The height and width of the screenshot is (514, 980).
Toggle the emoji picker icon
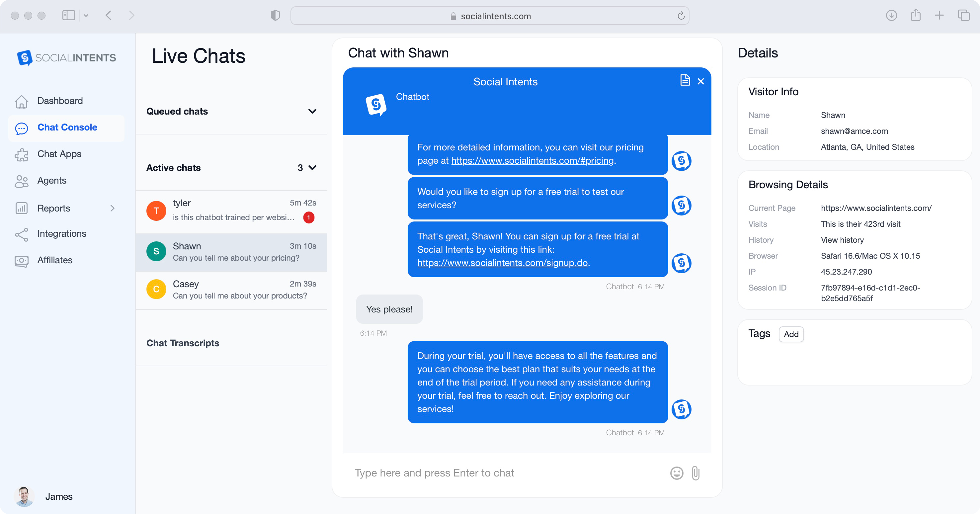677,473
